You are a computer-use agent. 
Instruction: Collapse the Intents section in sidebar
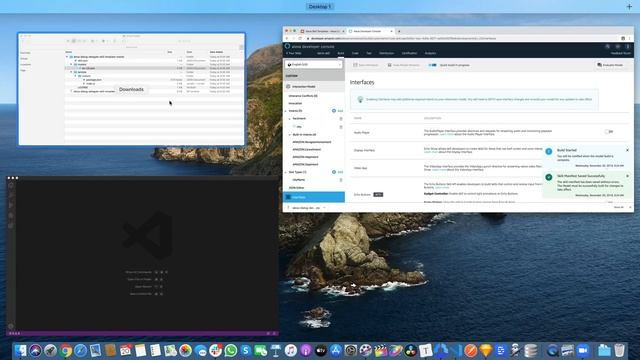[286, 111]
